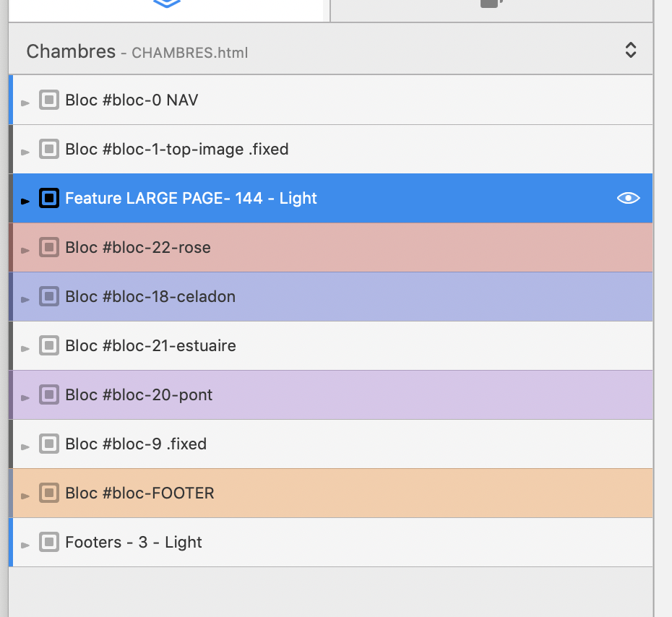Click the filled block icon on Feature LARGE PAGE- 144
Viewport: 672px width, 617px height.
click(48, 198)
